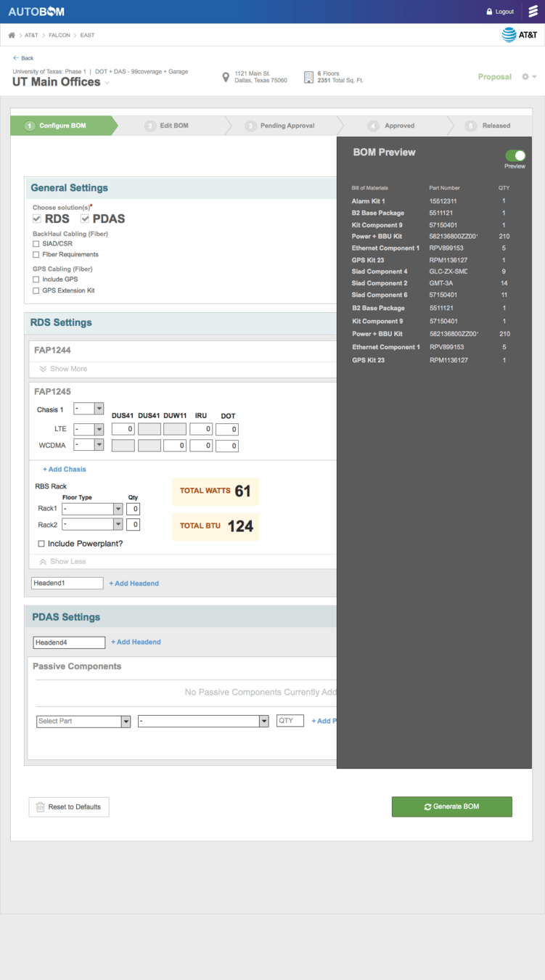
Task: Open Rack1 Floor Type dropdown
Action: pyautogui.click(x=92, y=509)
